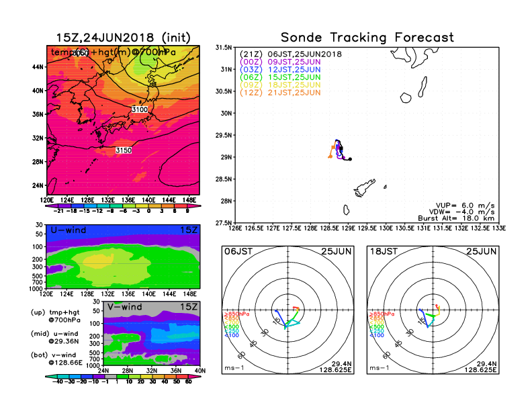Click the "31.5N" latitude axis label
The image size is (532, 411).
(x=224, y=48)
